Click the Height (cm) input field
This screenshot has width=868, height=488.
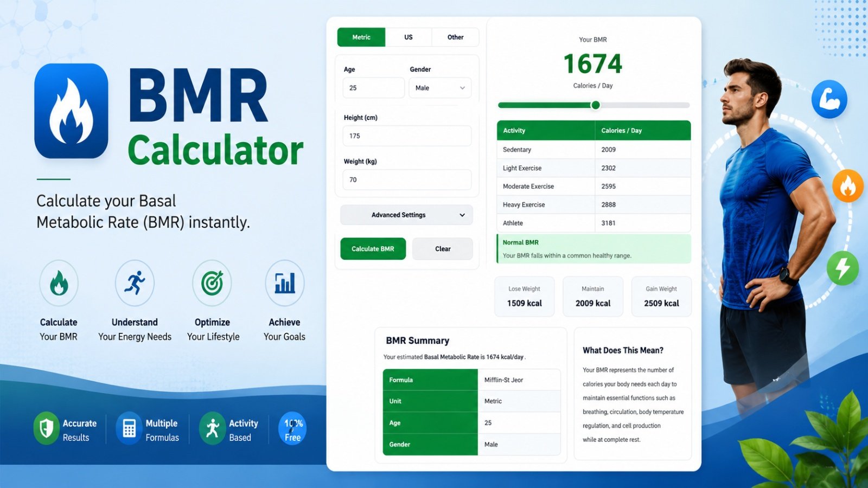pyautogui.click(x=407, y=136)
